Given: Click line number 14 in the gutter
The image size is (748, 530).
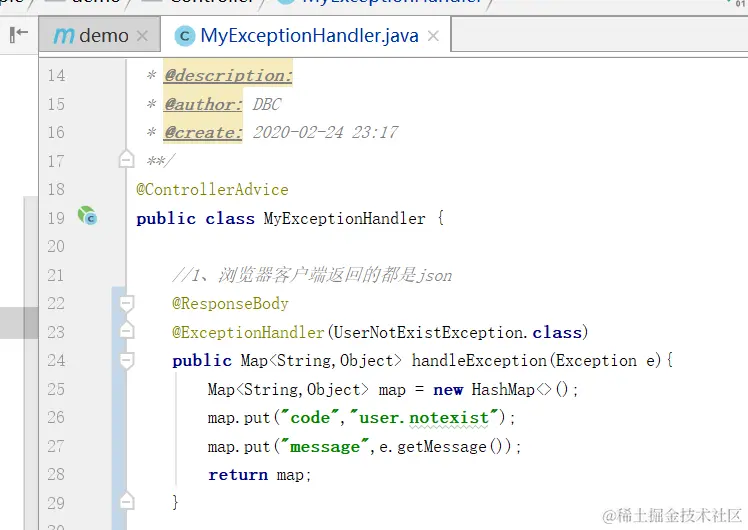Looking at the screenshot, I should coord(56,75).
